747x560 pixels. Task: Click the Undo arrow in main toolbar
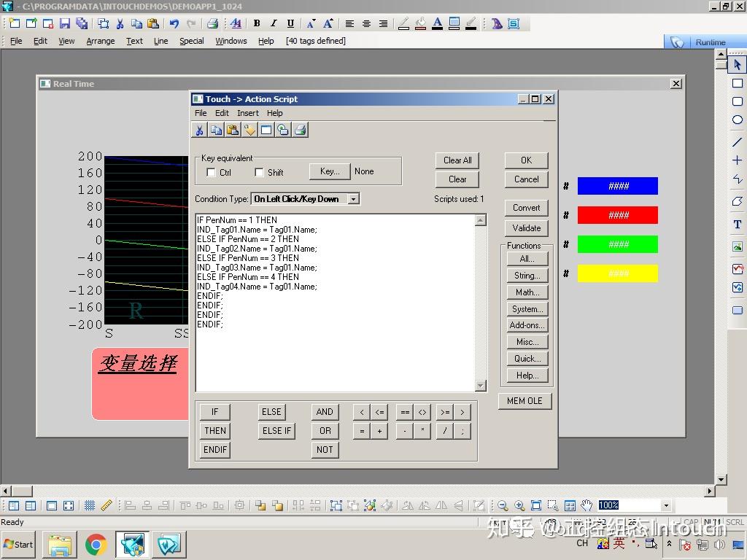coord(175,23)
